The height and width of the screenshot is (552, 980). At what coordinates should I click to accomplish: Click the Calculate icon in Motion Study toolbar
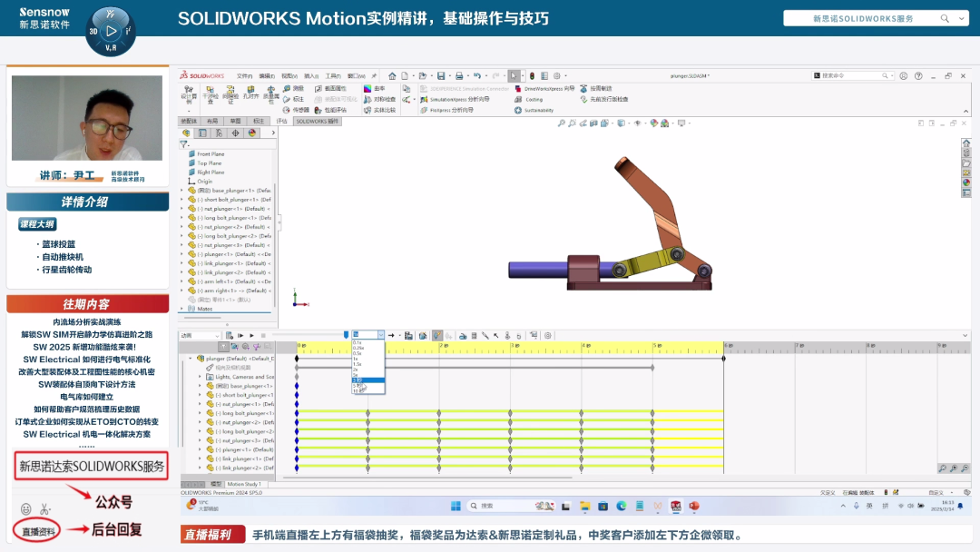pyautogui.click(x=231, y=335)
